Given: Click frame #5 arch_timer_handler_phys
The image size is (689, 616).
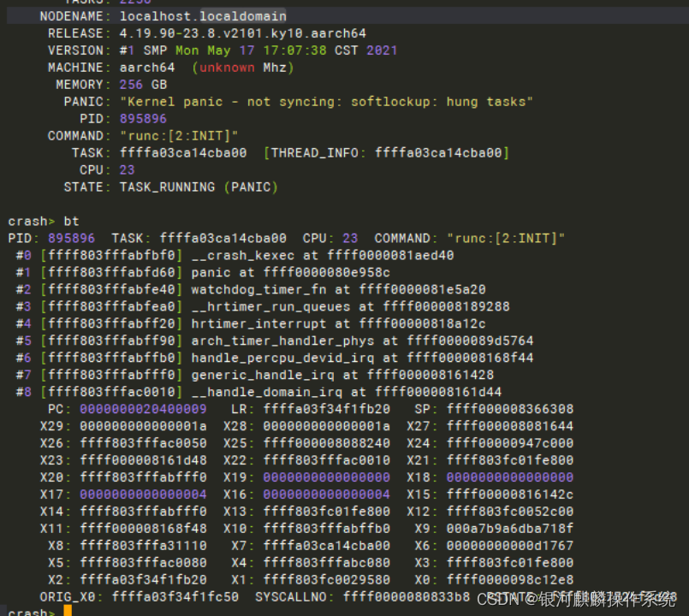Looking at the screenshot, I should coord(275,341).
